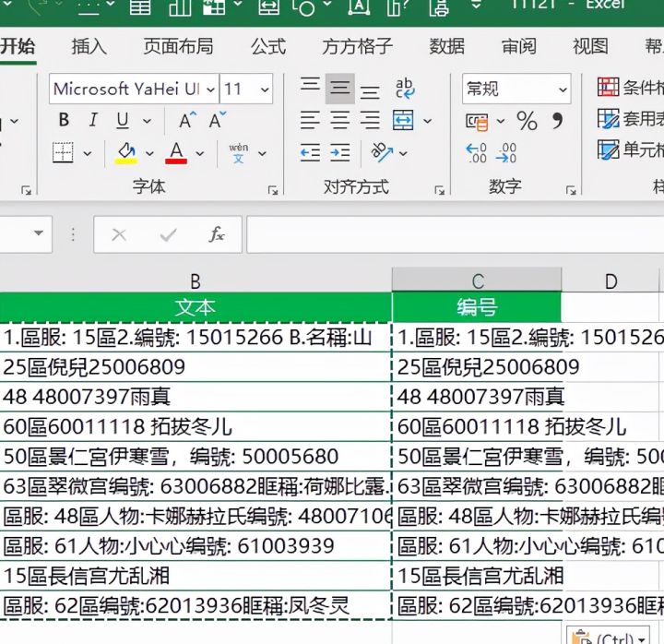Click merge and center icon
Image resolution: width=664 pixels, height=644 pixels.
pos(403,120)
